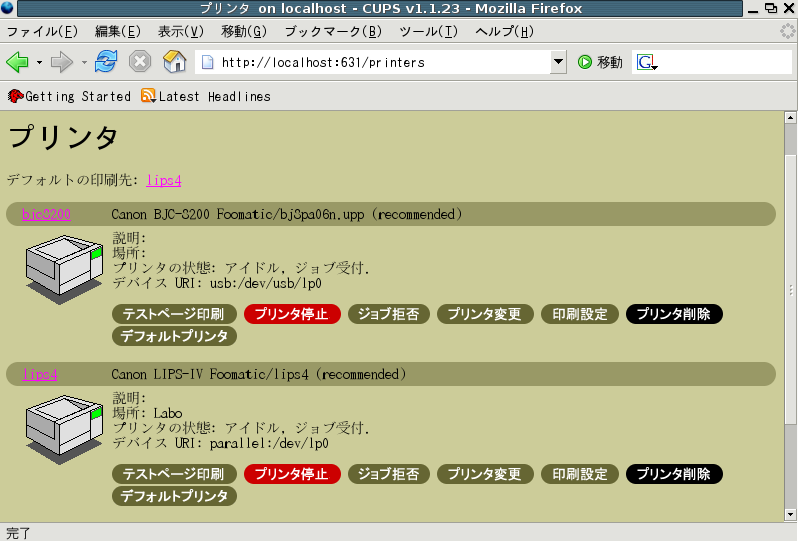798x541 pixels.
Task: Click the green Back arrow
Action: tap(17, 62)
